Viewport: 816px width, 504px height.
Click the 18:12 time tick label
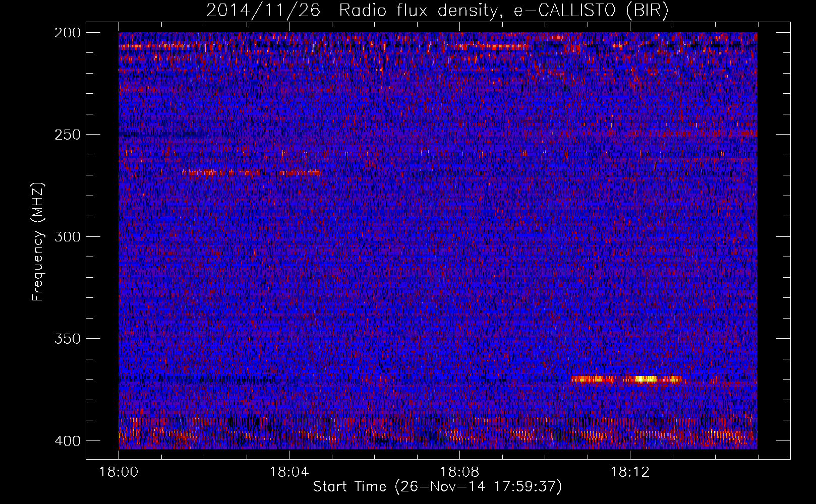coord(630,472)
